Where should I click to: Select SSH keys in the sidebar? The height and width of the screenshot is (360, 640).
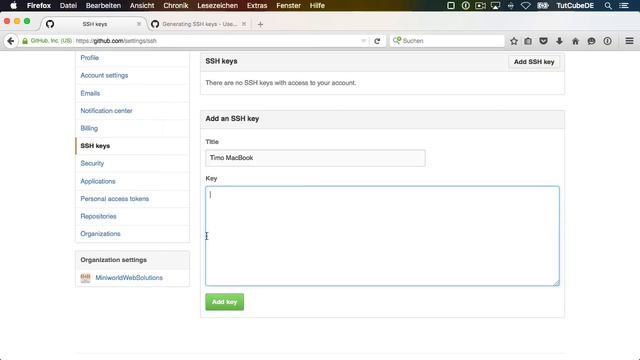(95, 146)
